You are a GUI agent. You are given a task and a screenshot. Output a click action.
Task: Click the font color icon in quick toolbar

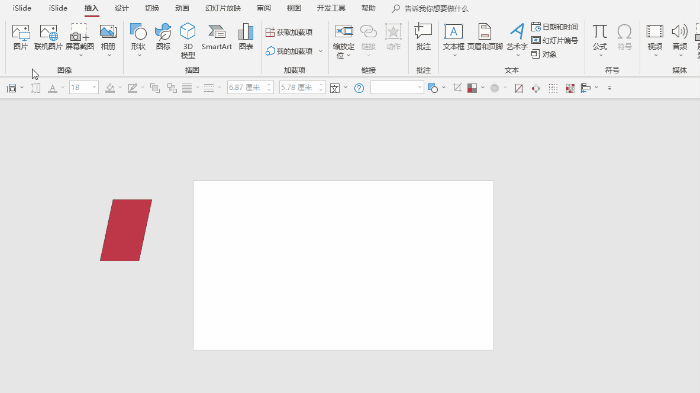point(53,88)
